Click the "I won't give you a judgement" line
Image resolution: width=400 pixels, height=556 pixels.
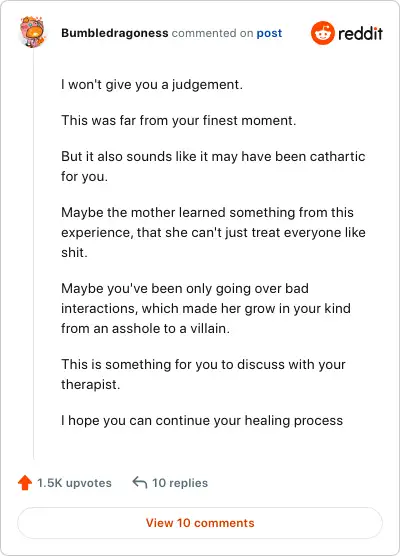(x=152, y=85)
